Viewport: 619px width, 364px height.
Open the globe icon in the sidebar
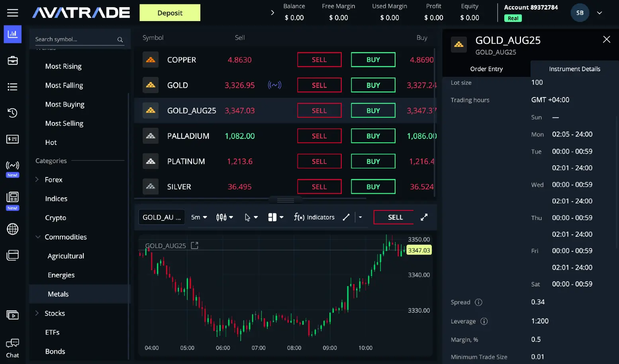pos(13,229)
